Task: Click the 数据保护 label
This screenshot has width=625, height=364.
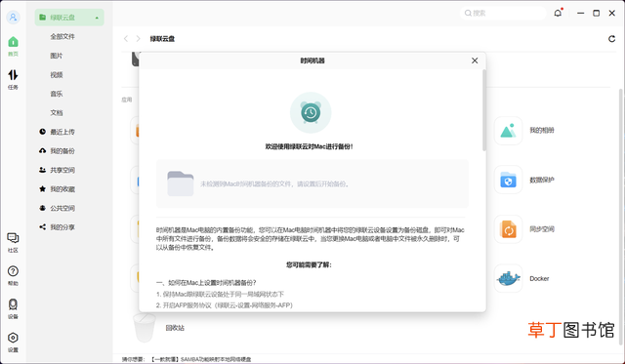Action: pyautogui.click(x=542, y=180)
